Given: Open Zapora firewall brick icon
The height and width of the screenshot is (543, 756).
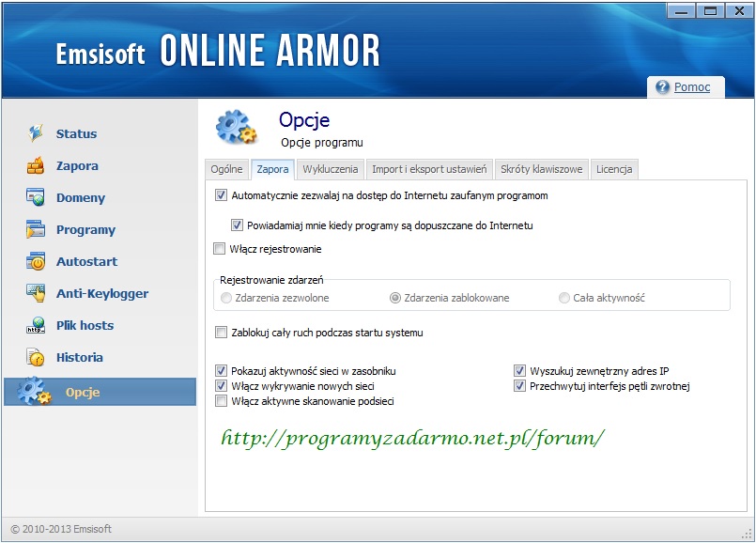Looking at the screenshot, I should point(36,166).
